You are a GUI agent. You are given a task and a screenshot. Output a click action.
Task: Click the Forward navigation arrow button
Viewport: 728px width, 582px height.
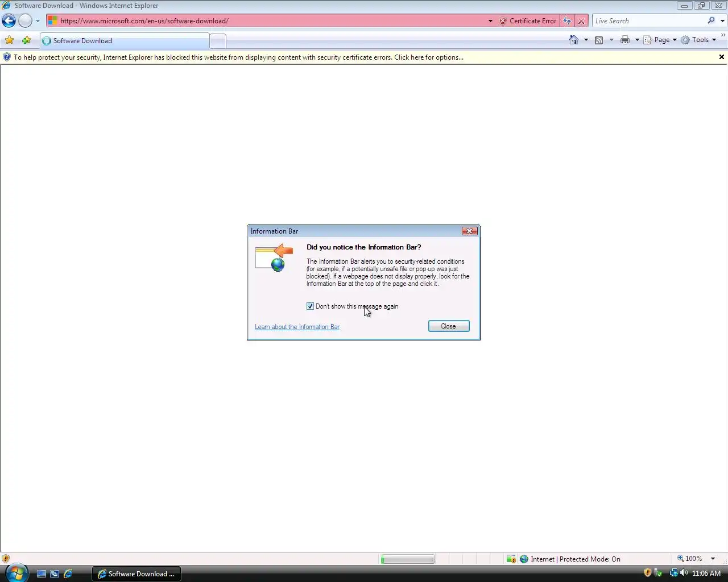point(25,21)
